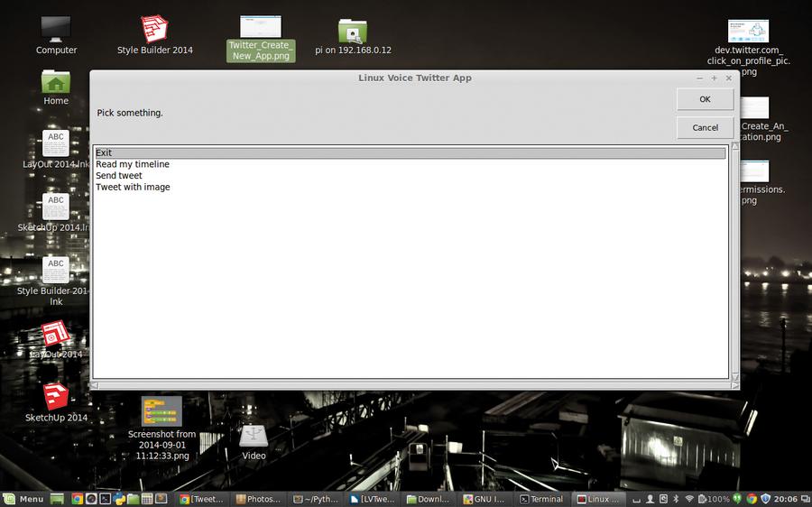The width and height of the screenshot is (812, 507).
Task: Click OK in the Linux Voice Twitter App
Action: 705,99
